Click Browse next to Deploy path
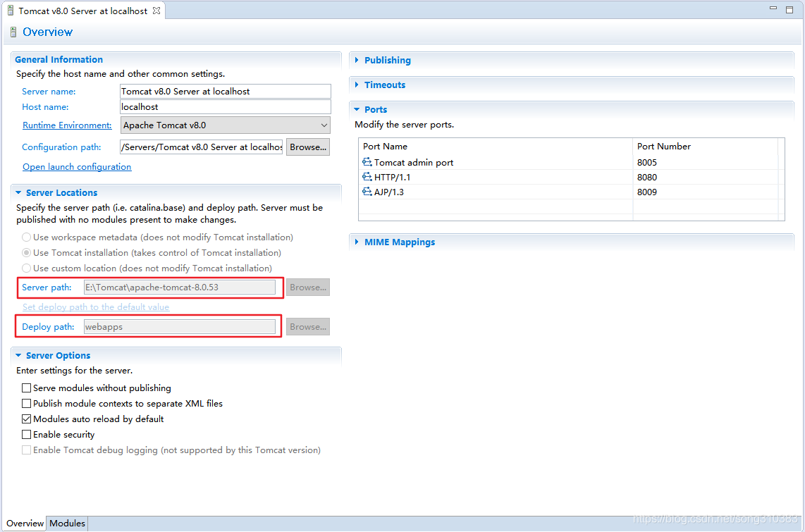 coord(307,327)
